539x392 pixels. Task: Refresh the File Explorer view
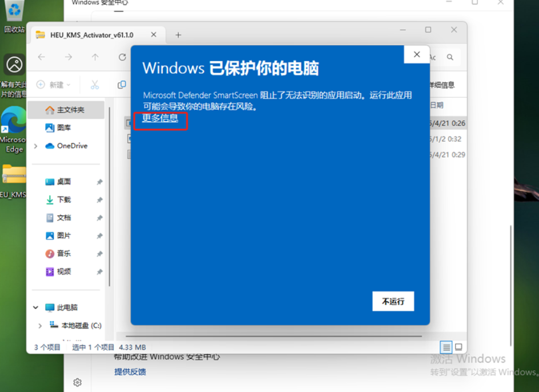pyautogui.click(x=122, y=57)
